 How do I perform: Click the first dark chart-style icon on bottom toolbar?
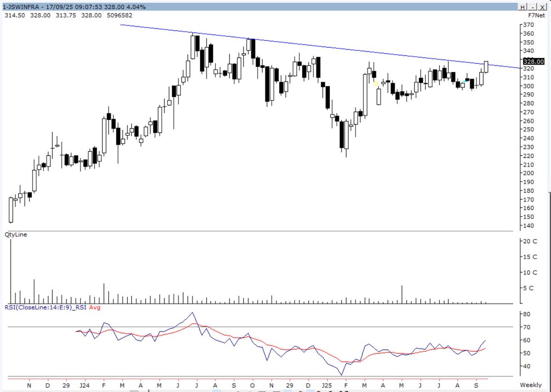tap(262, 391)
